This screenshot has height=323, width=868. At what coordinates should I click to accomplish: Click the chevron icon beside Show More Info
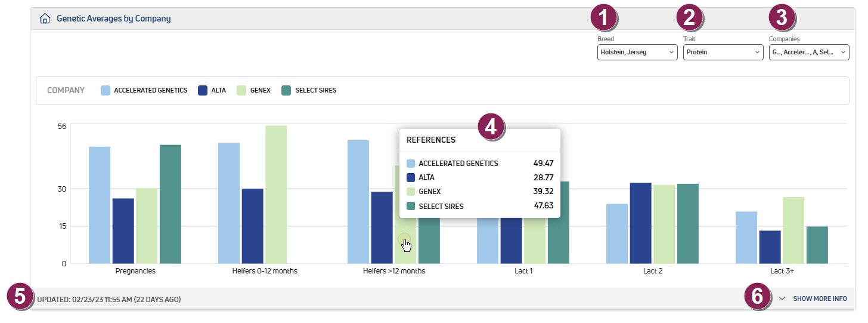click(x=782, y=299)
